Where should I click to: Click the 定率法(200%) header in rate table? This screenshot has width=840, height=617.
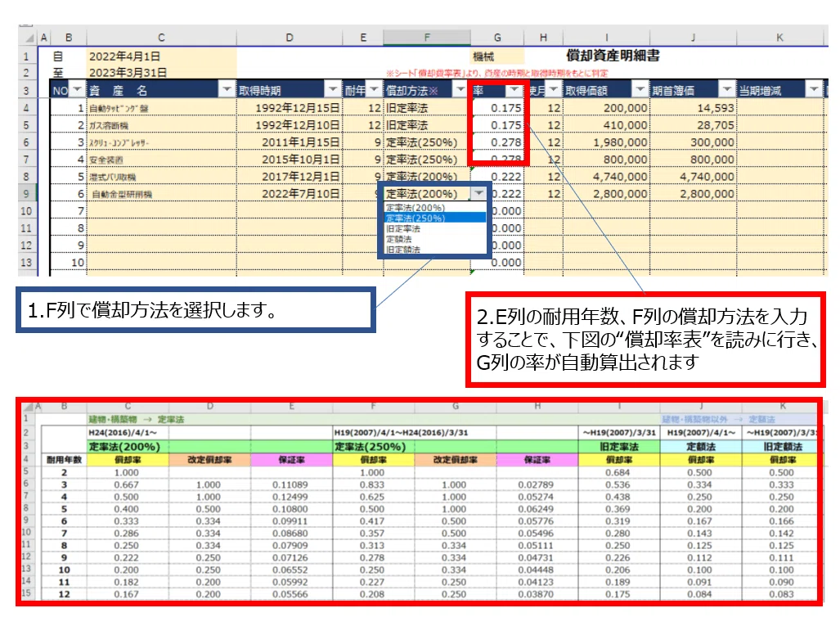[124, 447]
